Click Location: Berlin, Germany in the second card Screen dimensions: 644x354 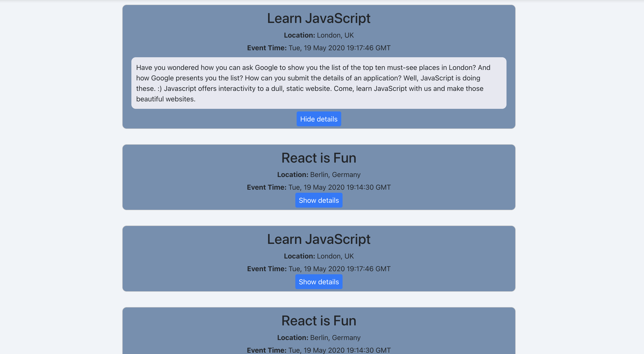click(x=319, y=175)
